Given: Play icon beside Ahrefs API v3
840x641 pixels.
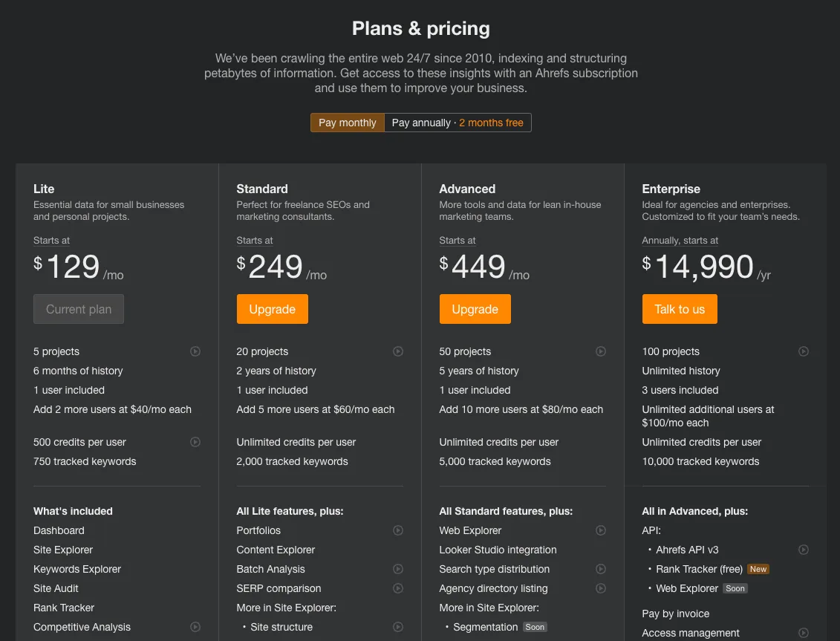Looking at the screenshot, I should (x=804, y=550).
